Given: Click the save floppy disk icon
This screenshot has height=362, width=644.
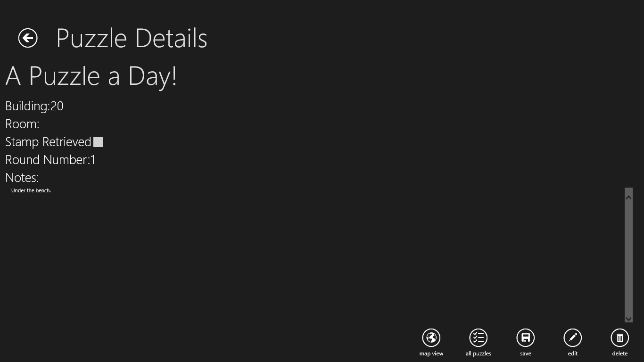Looking at the screenshot, I should click(x=525, y=337).
